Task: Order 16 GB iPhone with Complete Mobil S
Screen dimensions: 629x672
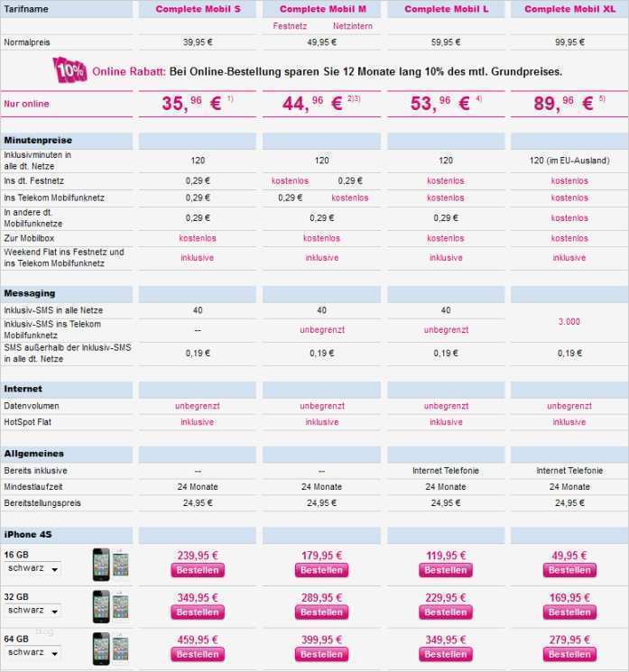Action: [x=198, y=570]
